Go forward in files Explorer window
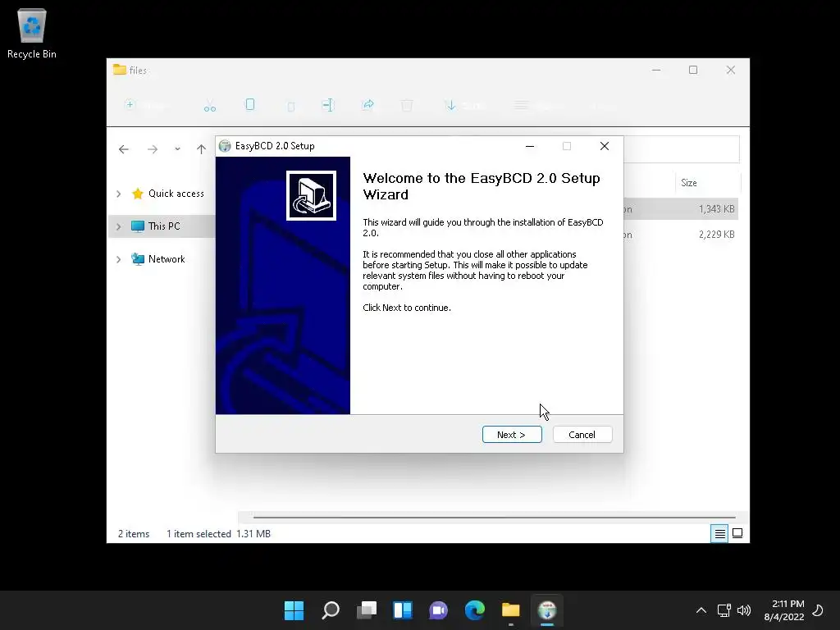 153,149
